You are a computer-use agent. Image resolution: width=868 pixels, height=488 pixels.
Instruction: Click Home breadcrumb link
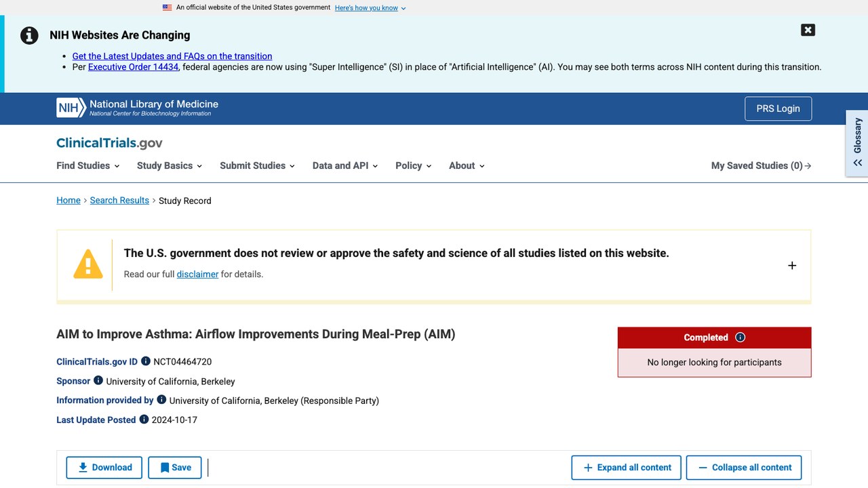[x=68, y=201]
